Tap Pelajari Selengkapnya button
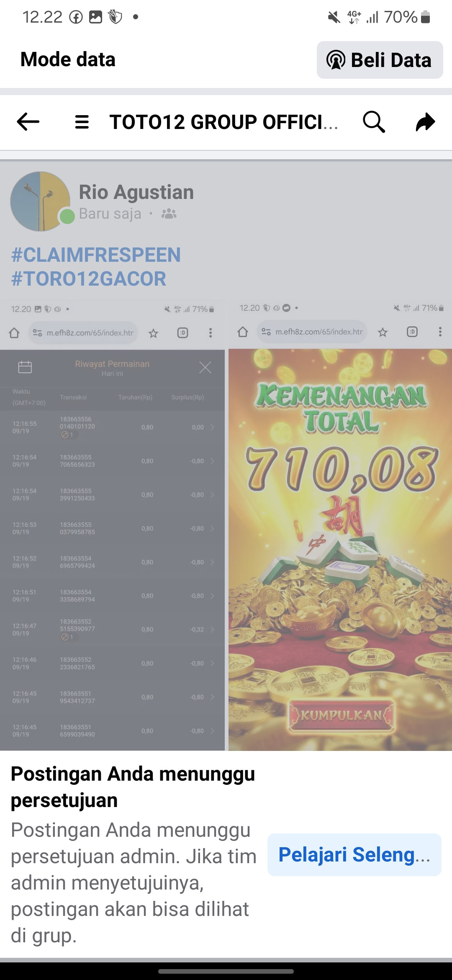This screenshot has height=980, width=452. coord(354,855)
